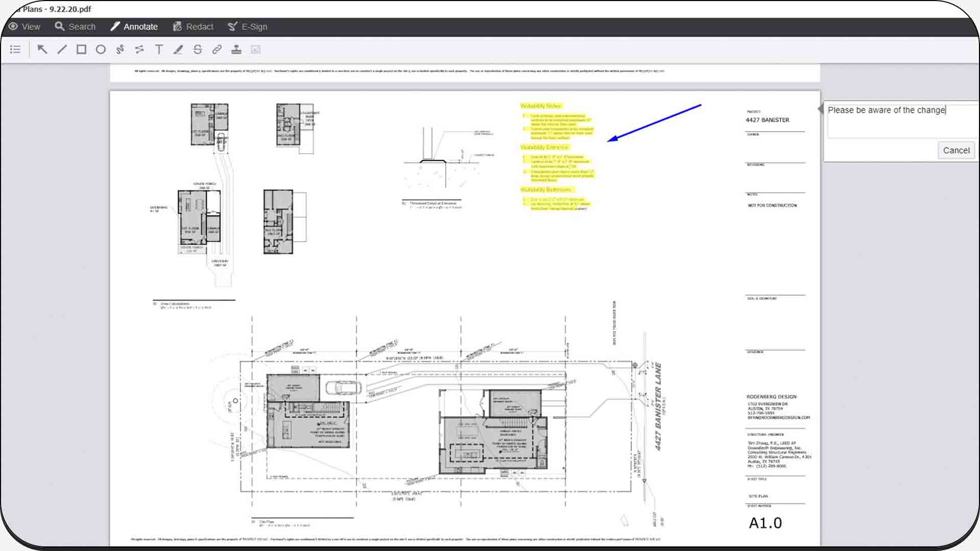980x551 pixels.
Task: Select the Polyline annotation tool
Action: coord(139,49)
